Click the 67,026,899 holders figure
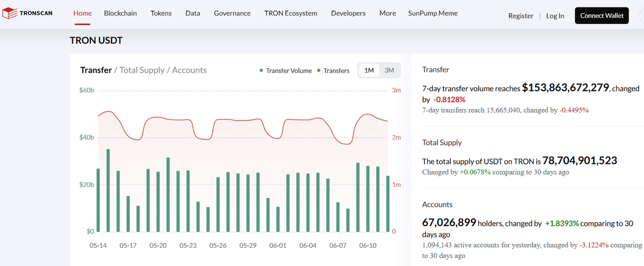Screen dimensions: 644x266 pyautogui.click(x=449, y=222)
